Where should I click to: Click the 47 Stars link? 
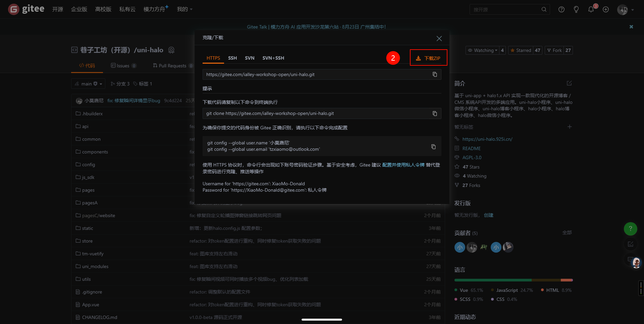(471, 167)
